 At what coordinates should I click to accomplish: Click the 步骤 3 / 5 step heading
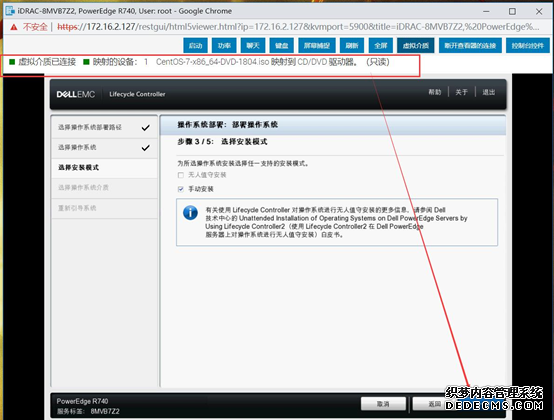click(222, 142)
